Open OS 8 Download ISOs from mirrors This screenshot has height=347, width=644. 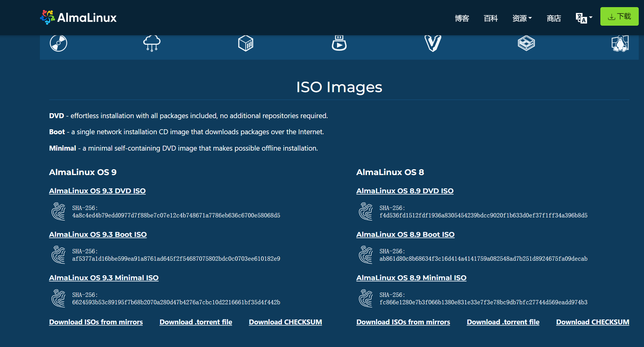(x=403, y=322)
